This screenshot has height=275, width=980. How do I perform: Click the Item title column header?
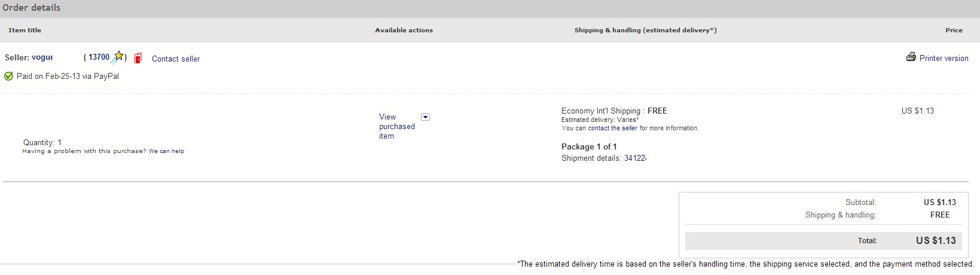(25, 30)
